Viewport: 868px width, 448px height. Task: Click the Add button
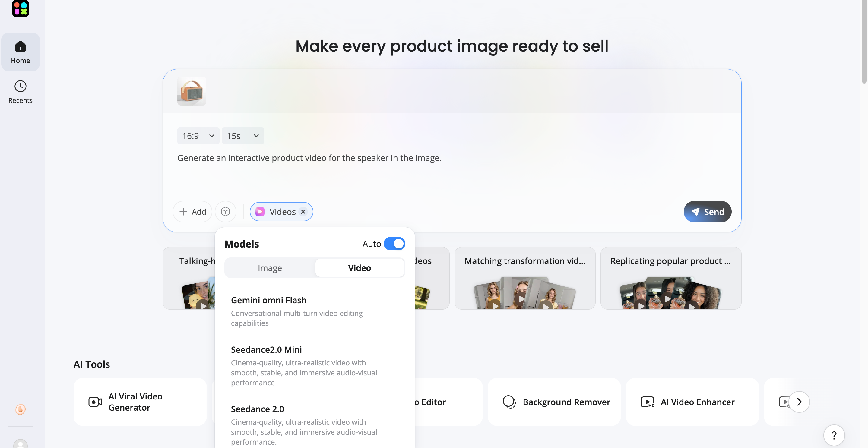click(192, 212)
